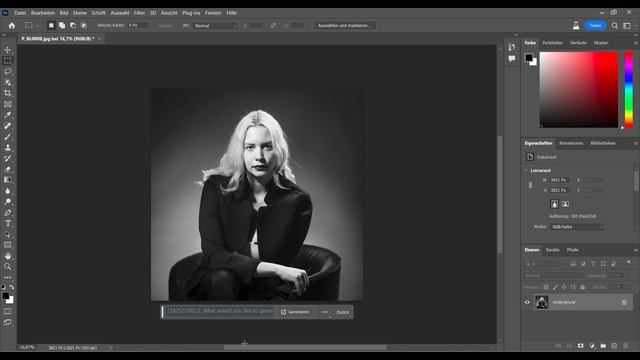Select the Eyedropper tool
The height and width of the screenshot is (360, 640).
click(x=8, y=115)
